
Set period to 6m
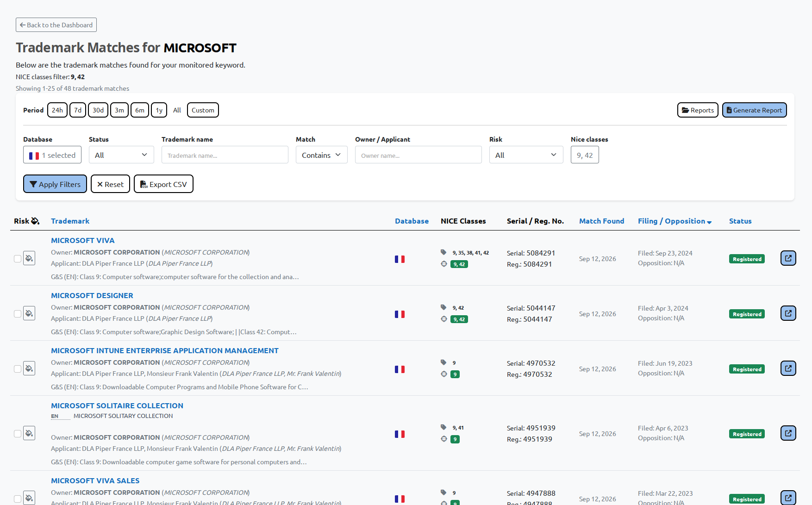140,110
